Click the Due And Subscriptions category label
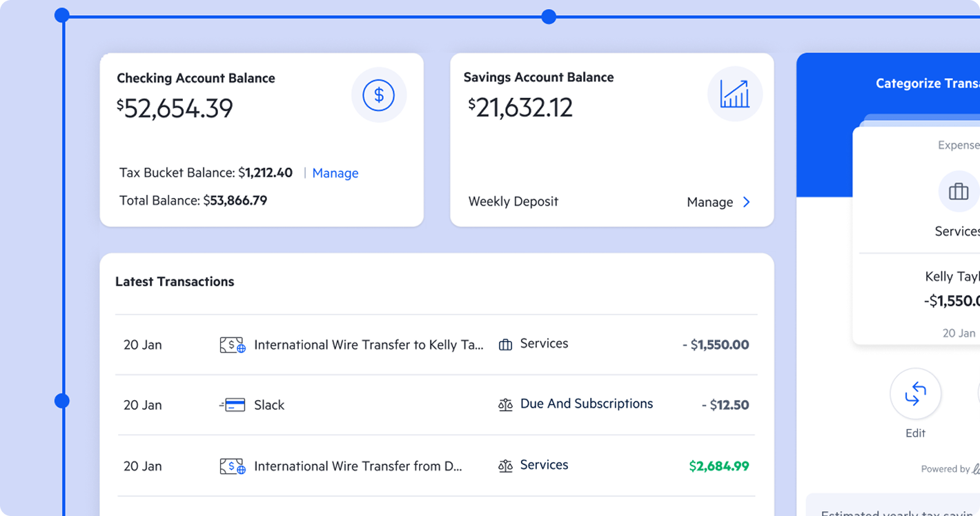The width and height of the screenshot is (980, 516). (x=587, y=404)
